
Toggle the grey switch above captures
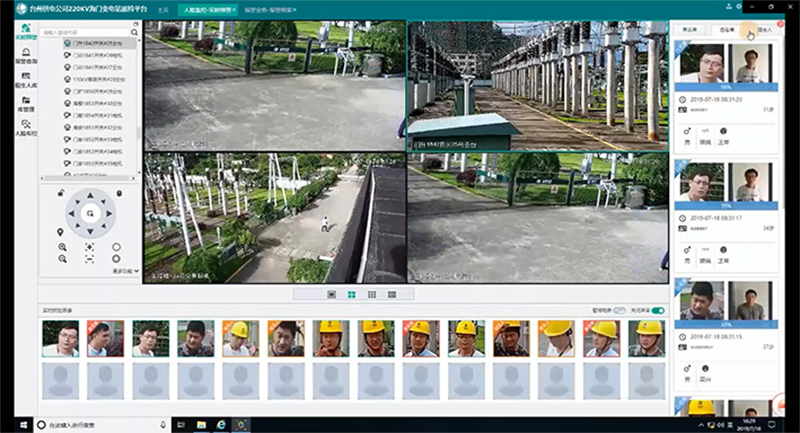pyautogui.click(x=619, y=310)
